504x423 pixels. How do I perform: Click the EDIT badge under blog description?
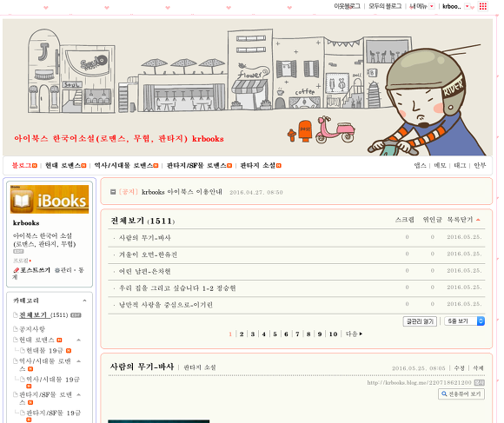tap(18, 251)
